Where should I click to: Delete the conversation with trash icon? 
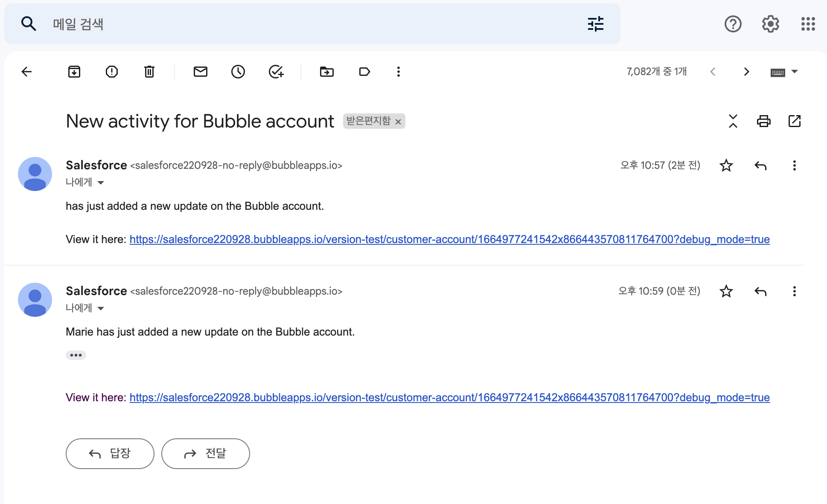tap(149, 72)
